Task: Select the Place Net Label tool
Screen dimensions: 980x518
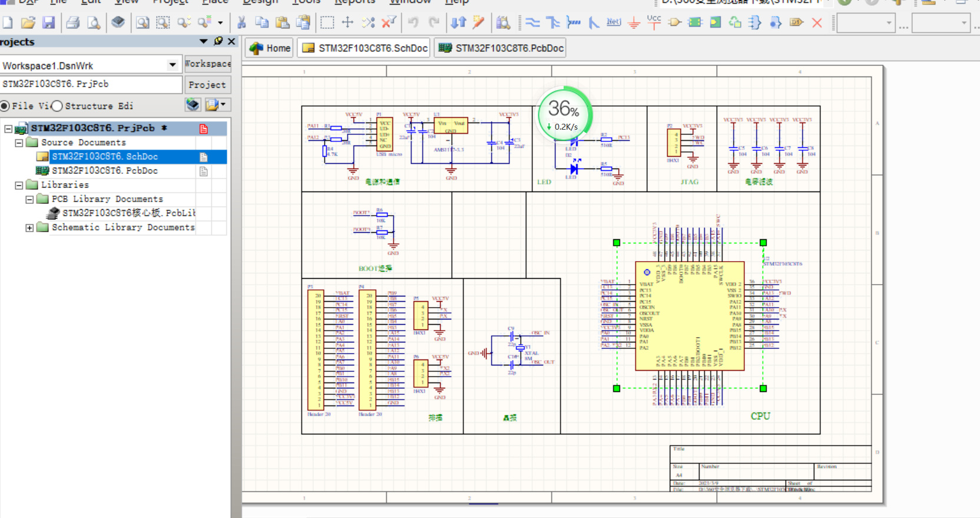Action: click(614, 22)
